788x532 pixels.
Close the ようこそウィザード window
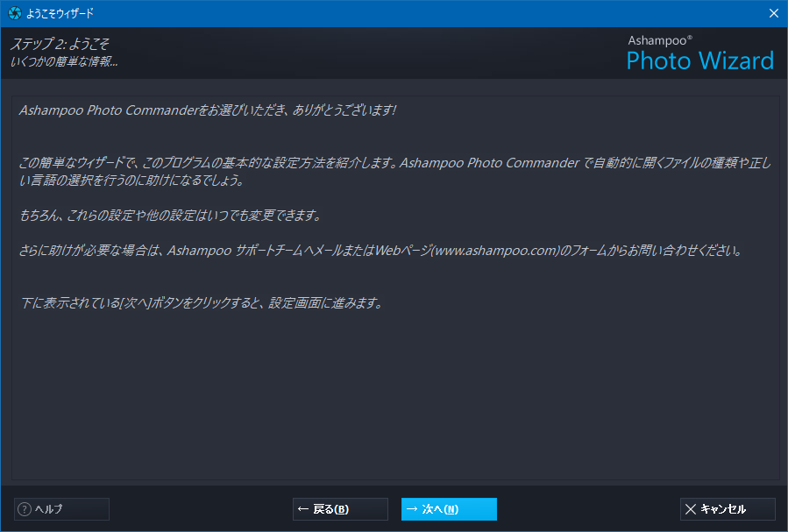[773, 13]
